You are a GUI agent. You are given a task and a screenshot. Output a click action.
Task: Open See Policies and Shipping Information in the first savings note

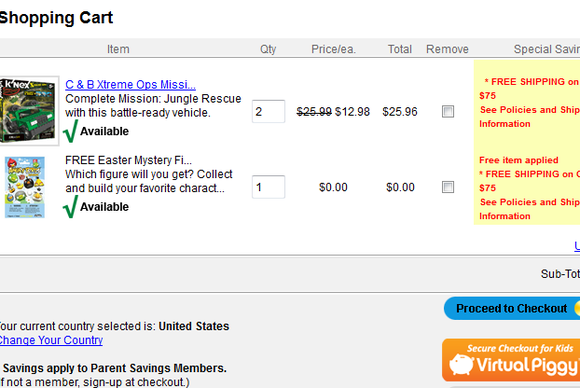point(529,117)
